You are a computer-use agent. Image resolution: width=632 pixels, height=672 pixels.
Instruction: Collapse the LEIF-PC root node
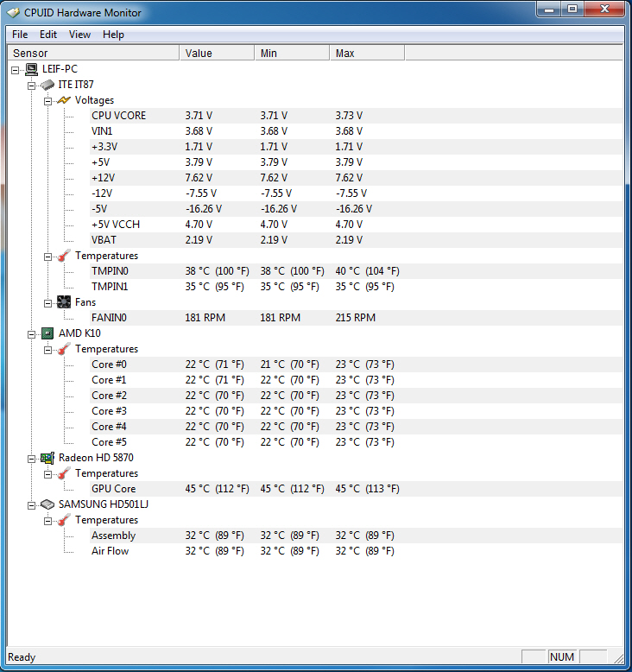[x=16, y=70]
